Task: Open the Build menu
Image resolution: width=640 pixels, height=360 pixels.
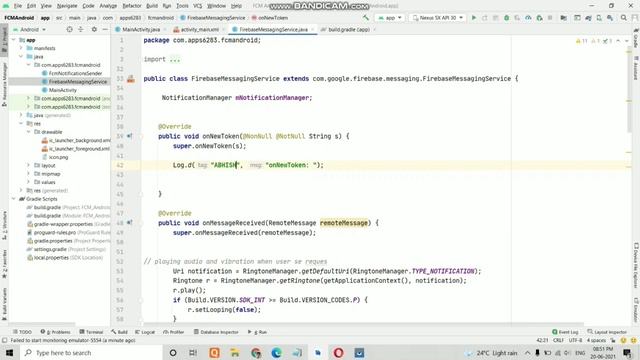Action: coord(152,6)
